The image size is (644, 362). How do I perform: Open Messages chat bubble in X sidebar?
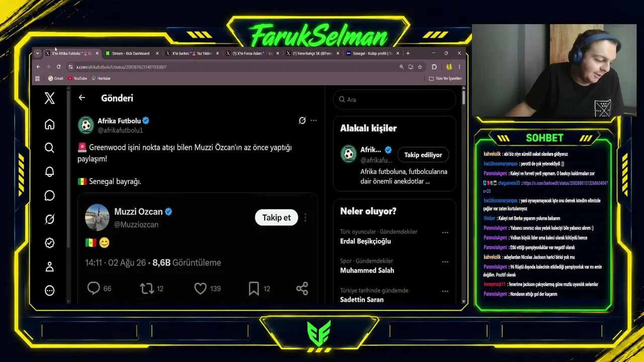pos(49,196)
